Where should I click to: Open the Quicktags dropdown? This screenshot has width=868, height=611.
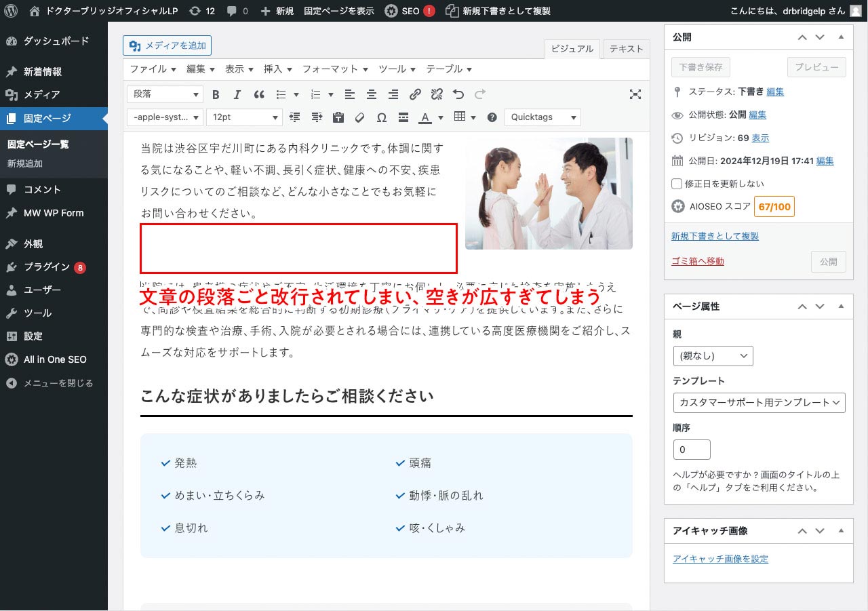point(542,117)
